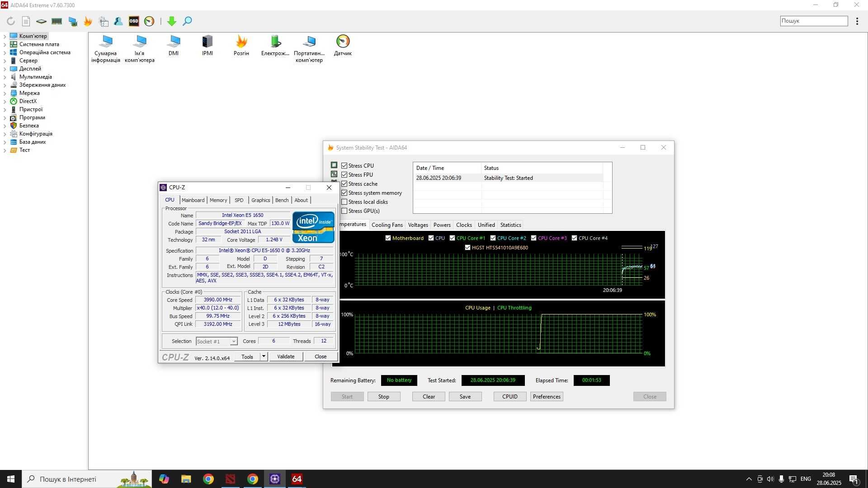
Task: Open the Датчик gauge icon
Action: tap(343, 45)
